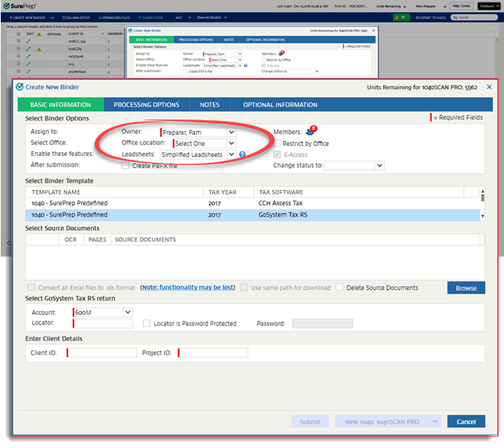Image resolution: width=504 pixels, height=448 pixels.
Task: Click the Leadsheets help question mark icon
Action: click(x=243, y=154)
